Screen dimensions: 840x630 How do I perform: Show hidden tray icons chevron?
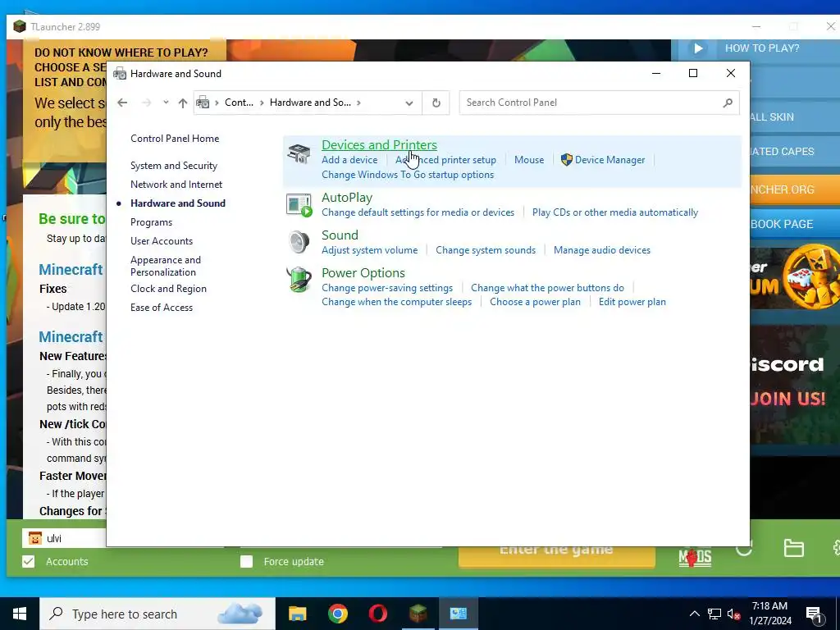tap(694, 614)
